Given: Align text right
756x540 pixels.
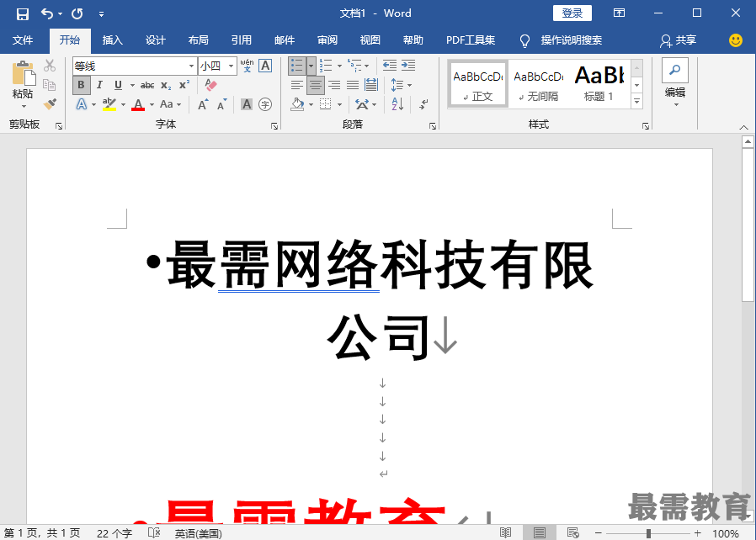Looking at the screenshot, I should point(334,85).
